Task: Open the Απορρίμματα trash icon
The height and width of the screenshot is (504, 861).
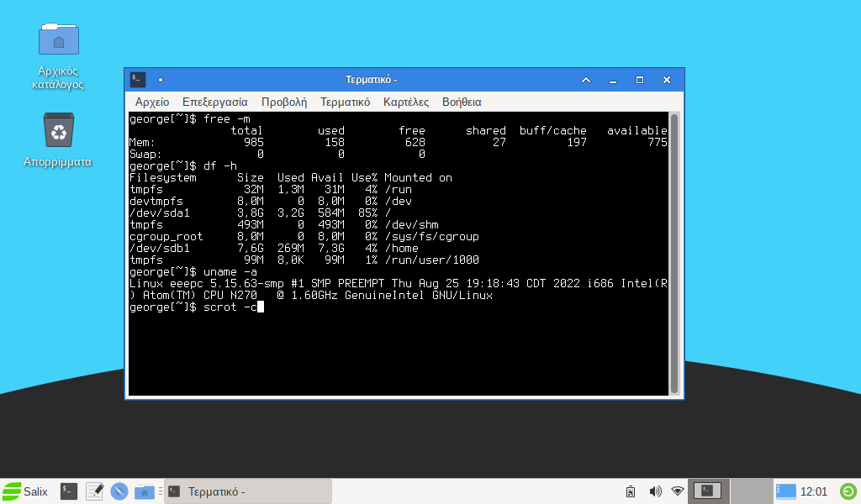Action: coord(58,139)
